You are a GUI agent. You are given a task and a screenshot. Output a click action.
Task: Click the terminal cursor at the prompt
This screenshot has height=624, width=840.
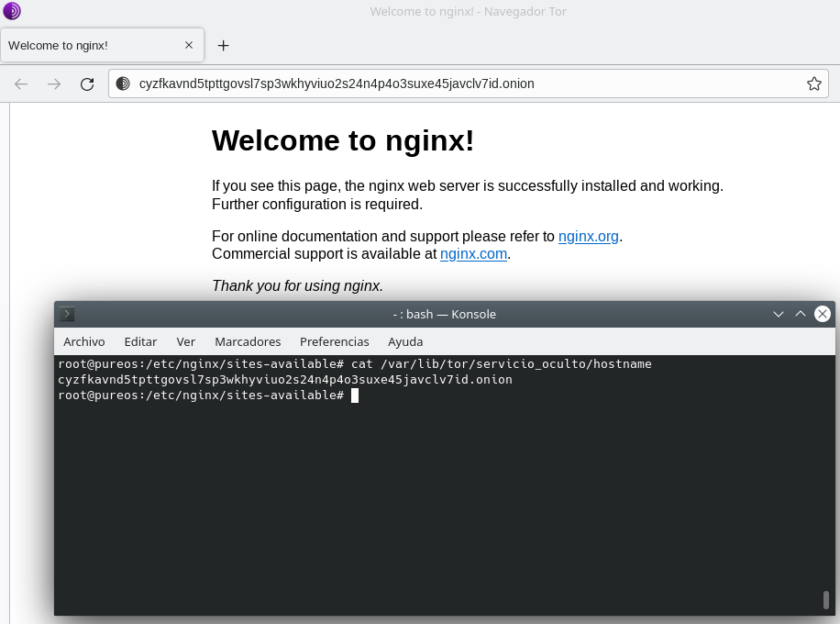tap(355, 396)
